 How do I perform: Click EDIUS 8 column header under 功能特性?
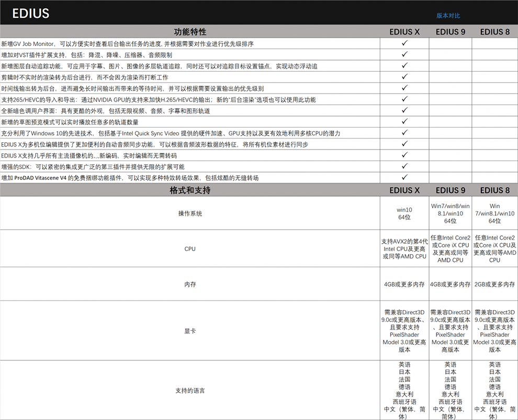click(495, 32)
